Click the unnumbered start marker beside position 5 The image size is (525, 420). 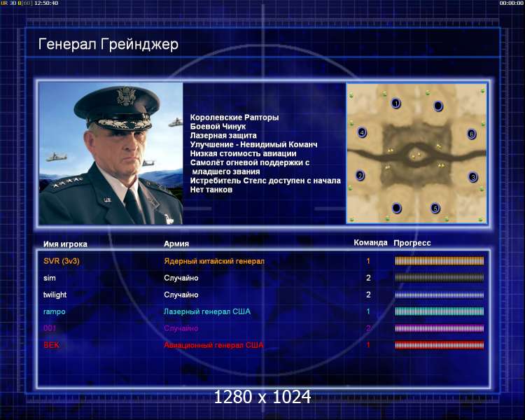(x=396, y=208)
